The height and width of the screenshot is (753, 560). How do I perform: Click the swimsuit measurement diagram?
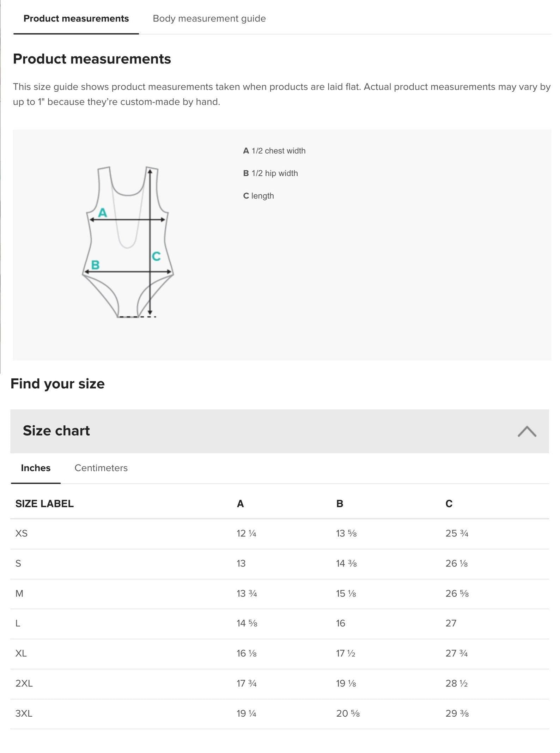(x=128, y=242)
